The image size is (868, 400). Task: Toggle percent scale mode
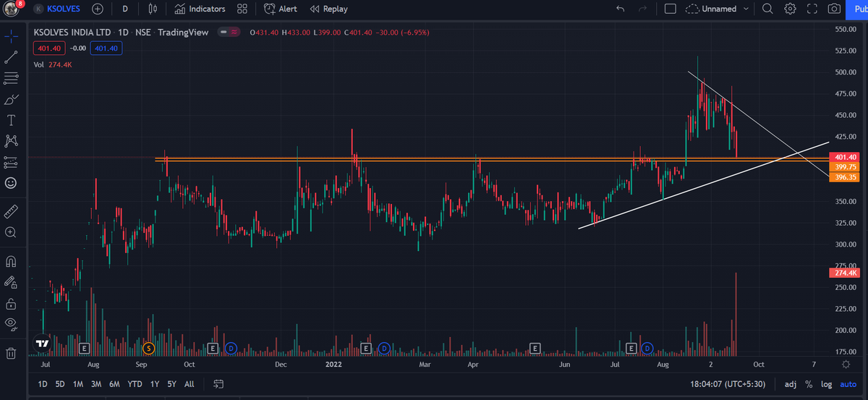pyautogui.click(x=809, y=384)
